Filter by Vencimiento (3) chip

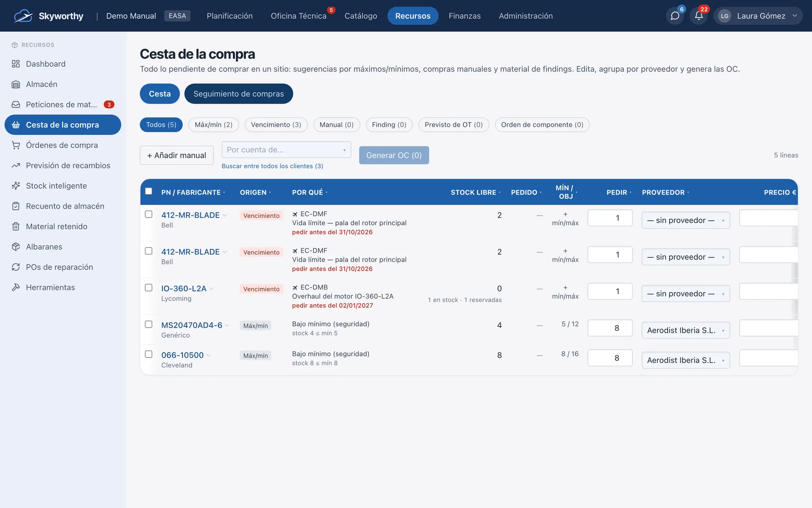point(276,125)
